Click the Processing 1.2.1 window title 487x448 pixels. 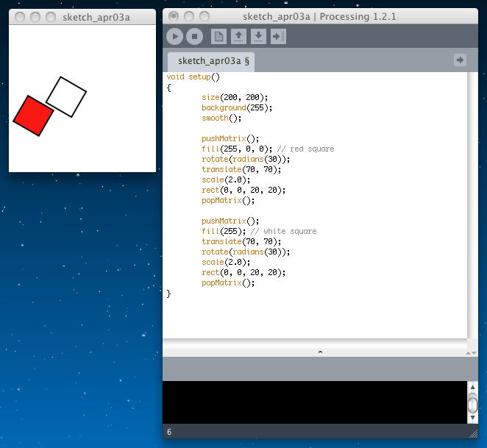319,16
